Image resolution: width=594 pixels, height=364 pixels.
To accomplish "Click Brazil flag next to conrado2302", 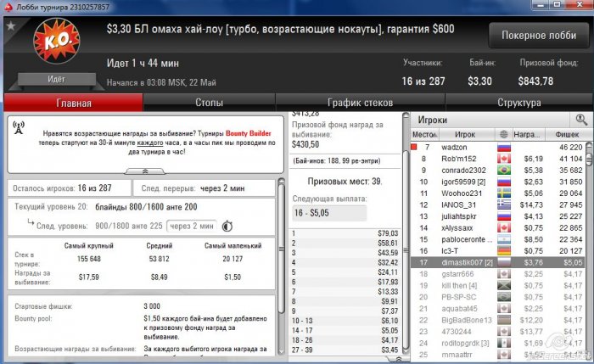I will pyautogui.click(x=504, y=171).
